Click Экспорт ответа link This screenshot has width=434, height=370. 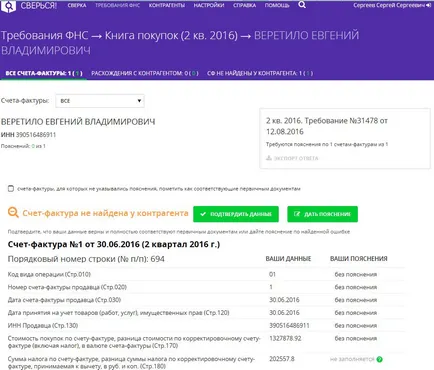click(x=296, y=158)
